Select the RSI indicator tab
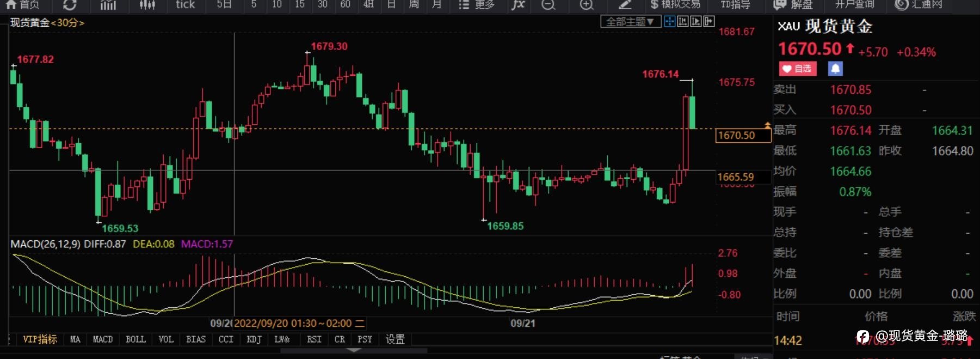 (x=314, y=339)
